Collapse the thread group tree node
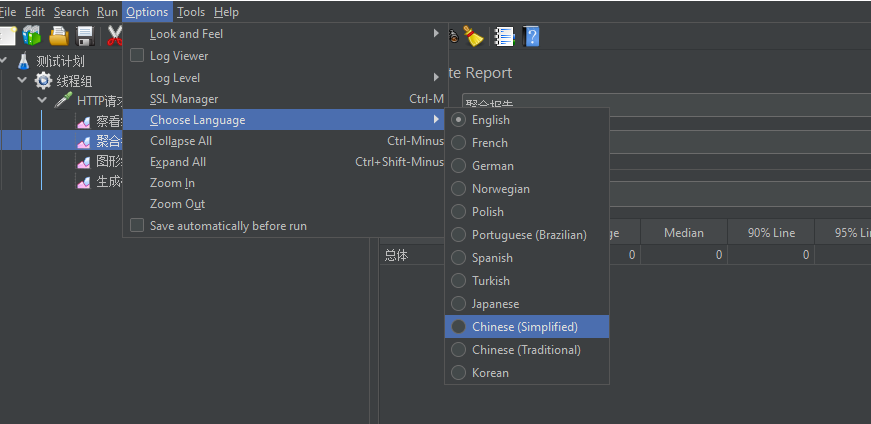 pos(23,81)
